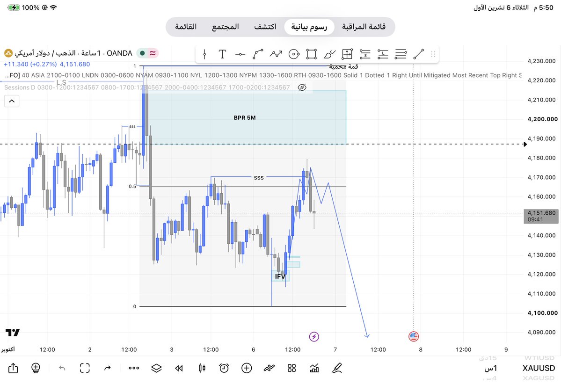Image resolution: width=561 pixels, height=392 pixels.
Task: Toggle Sessions indicator visibility eye
Action: 302,87
